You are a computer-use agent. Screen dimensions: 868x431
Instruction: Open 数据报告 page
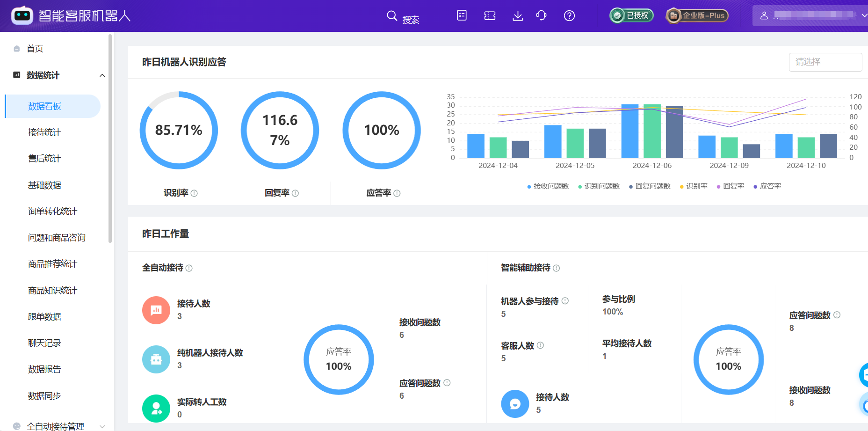44,369
